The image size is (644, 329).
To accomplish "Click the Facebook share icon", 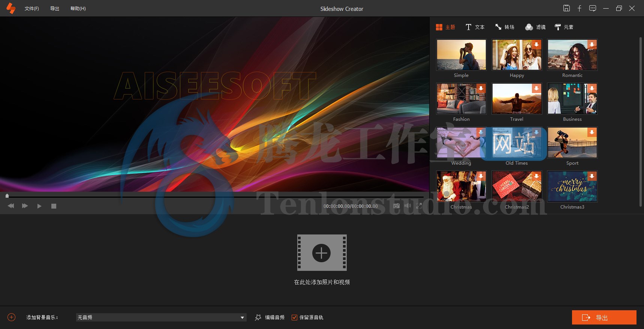I will click(x=579, y=8).
